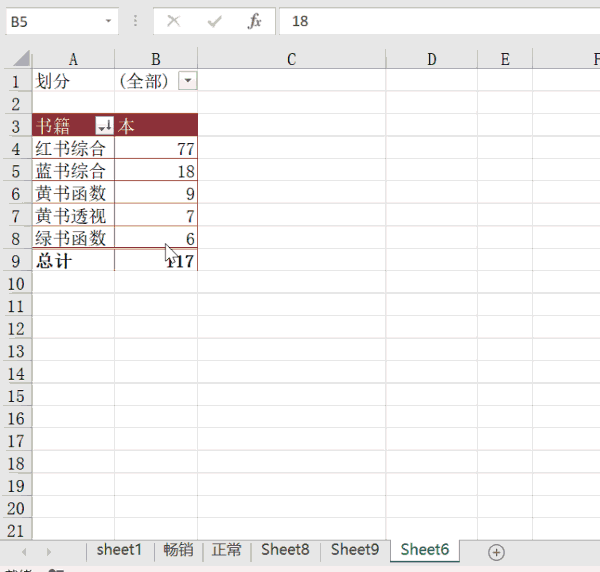Screen dimensions: 600x572
Task: Select the cell with value 18
Action: click(x=156, y=171)
